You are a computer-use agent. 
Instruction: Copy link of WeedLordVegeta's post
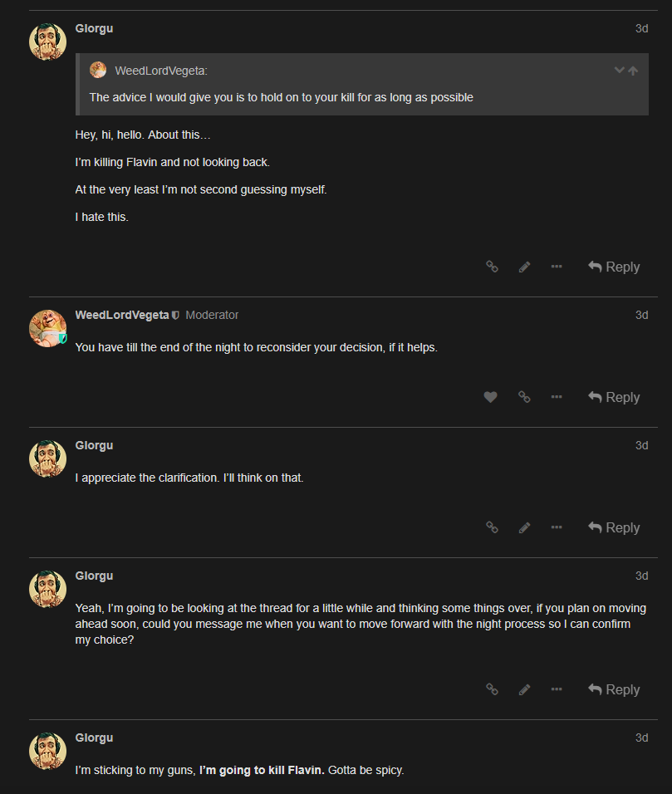click(x=524, y=397)
